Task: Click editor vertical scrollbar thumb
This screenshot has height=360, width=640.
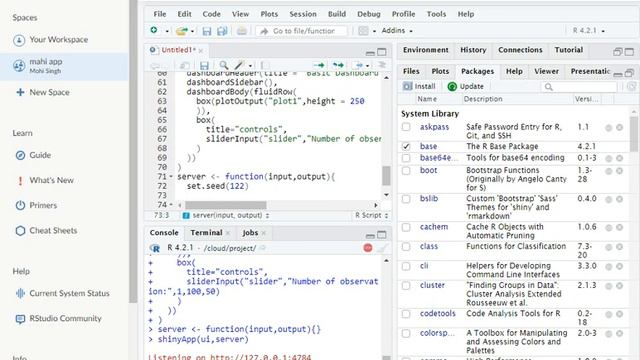Action: (x=386, y=176)
